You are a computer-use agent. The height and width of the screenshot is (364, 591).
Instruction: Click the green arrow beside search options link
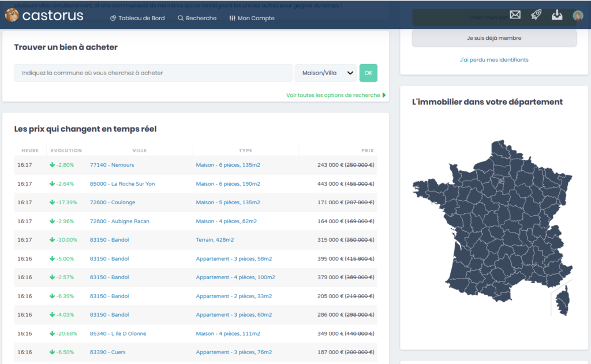click(x=384, y=95)
